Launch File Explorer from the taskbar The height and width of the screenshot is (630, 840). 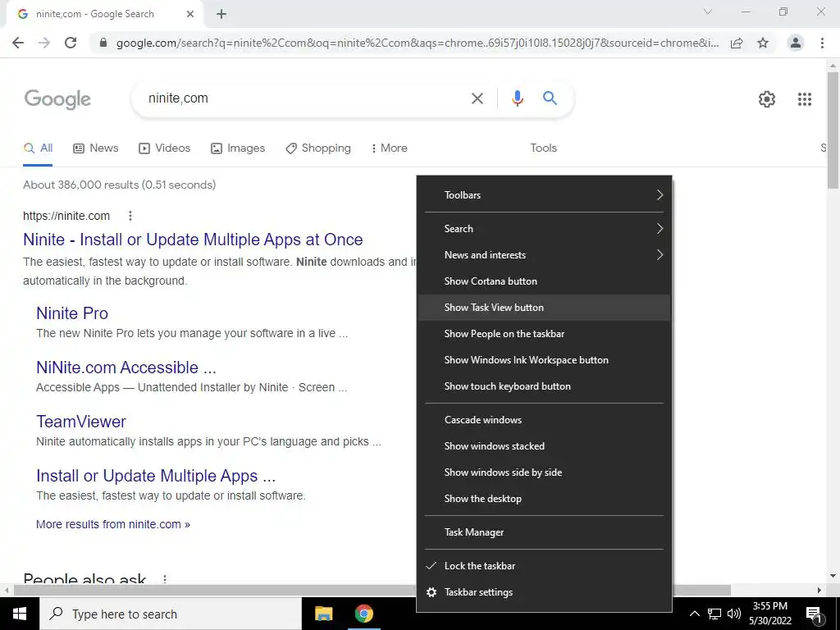pos(323,614)
